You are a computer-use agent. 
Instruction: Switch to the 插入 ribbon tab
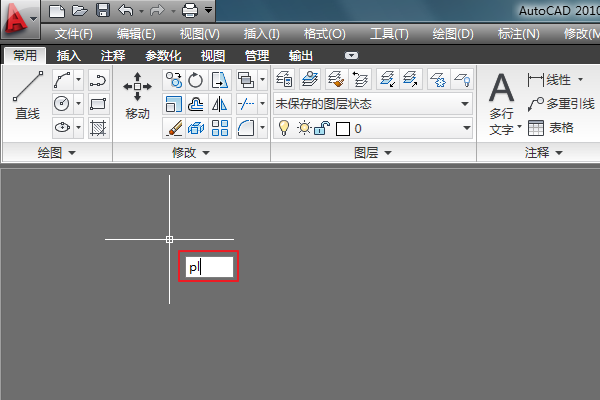coord(69,56)
